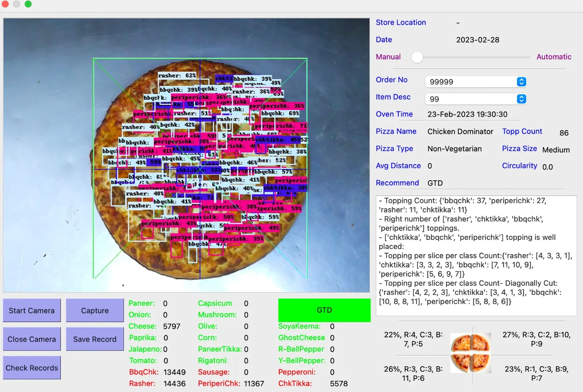Click the Y-BellPepper label

302,360
